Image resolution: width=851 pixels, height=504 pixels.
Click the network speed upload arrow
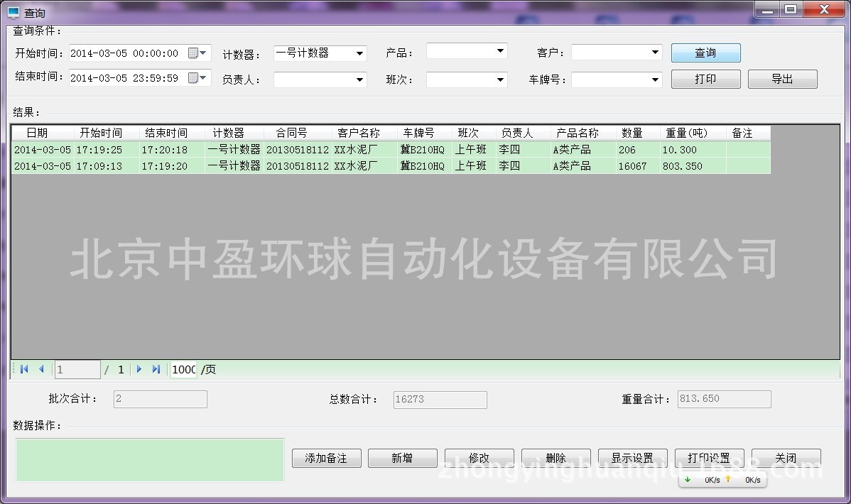pyautogui.click(x=728, y=479)
